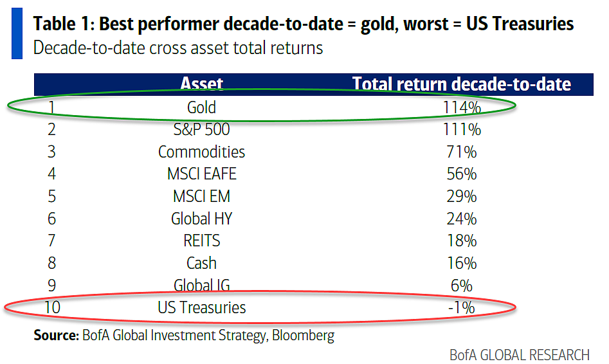Click the MSCI EM asset cell

point(201,196)
